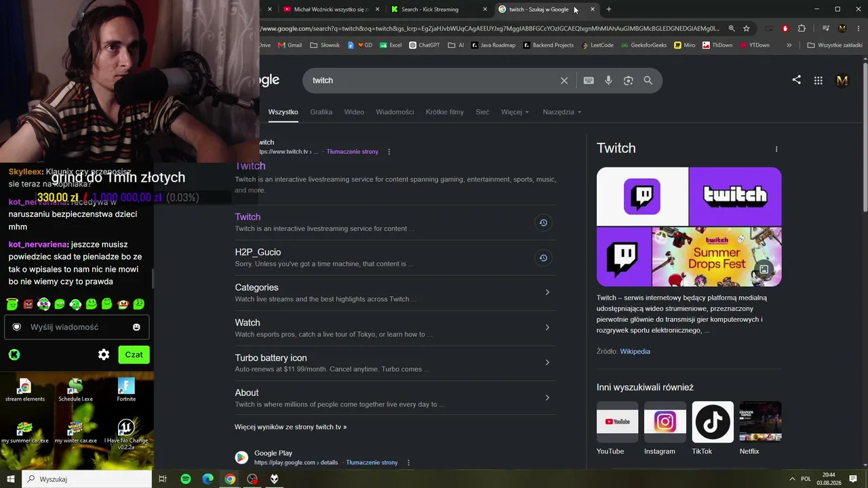Viewport: 868px width, 488px height.
Task: Expand the Więcej search filter dropdown
Action: point(515,112)
